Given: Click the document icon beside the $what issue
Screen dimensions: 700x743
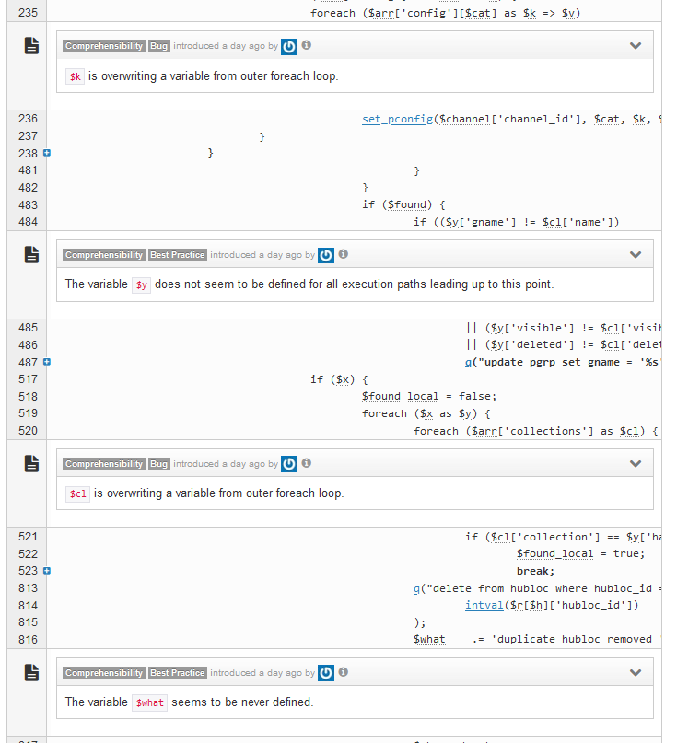Looking at the screenshot, I should tap(31, 673).
